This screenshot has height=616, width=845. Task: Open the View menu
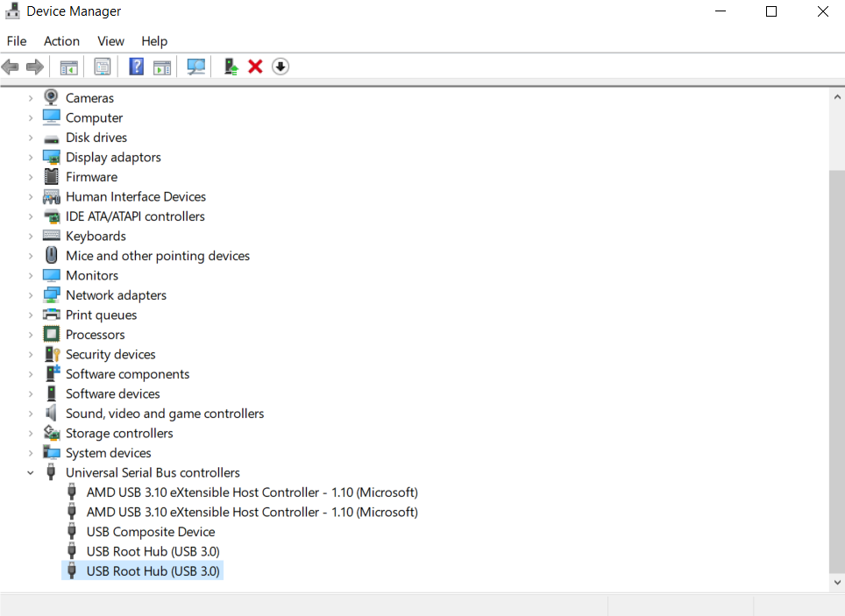(110, 41)
